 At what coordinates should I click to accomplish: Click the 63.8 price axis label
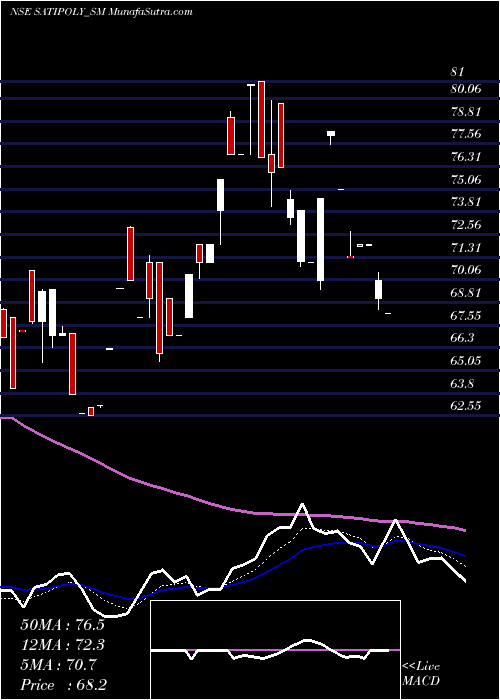(x=462, y=383)
